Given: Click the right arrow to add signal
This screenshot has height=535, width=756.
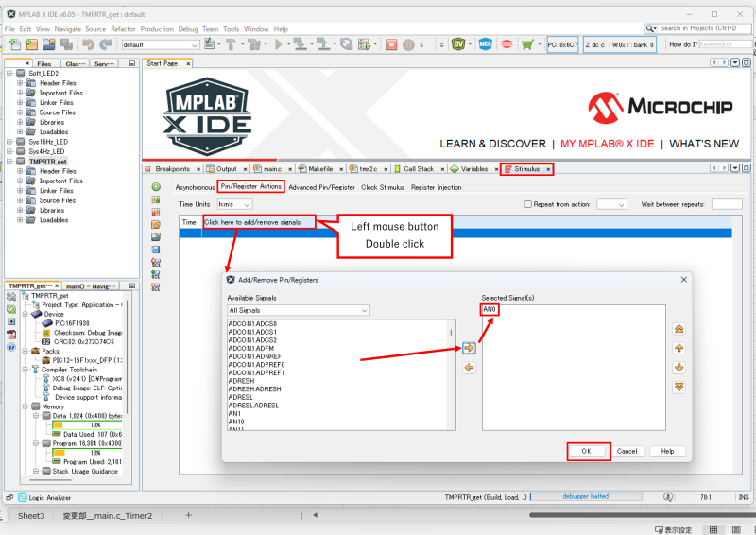Looking at the screenshot, I should 469,348.
